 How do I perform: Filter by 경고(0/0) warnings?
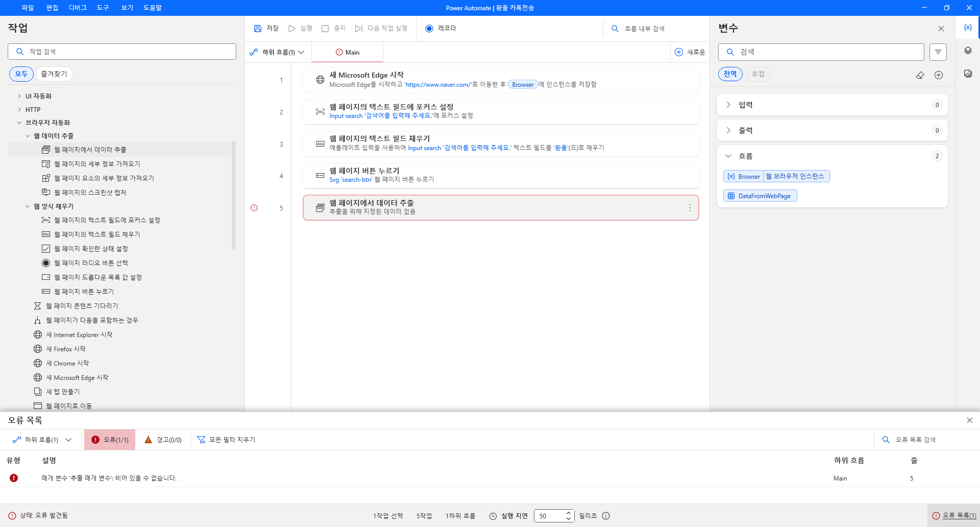(x=163, y=440)
